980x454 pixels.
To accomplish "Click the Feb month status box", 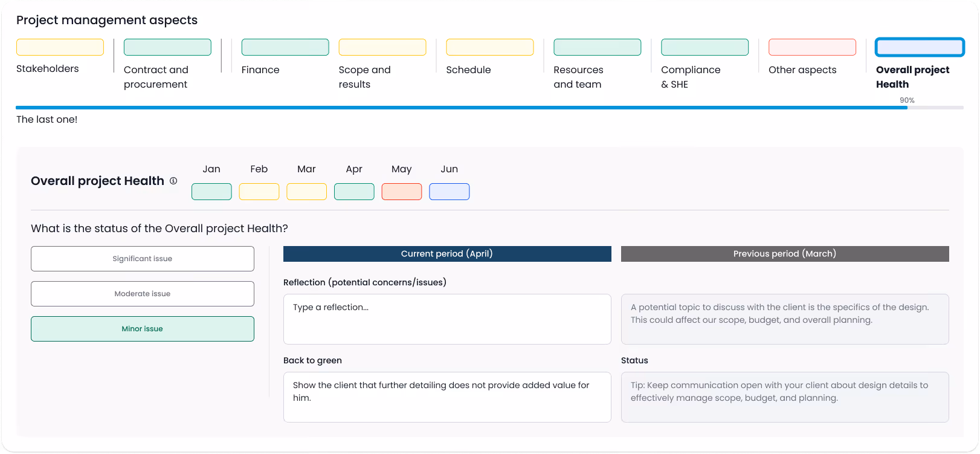I will (x=259, y=192).
